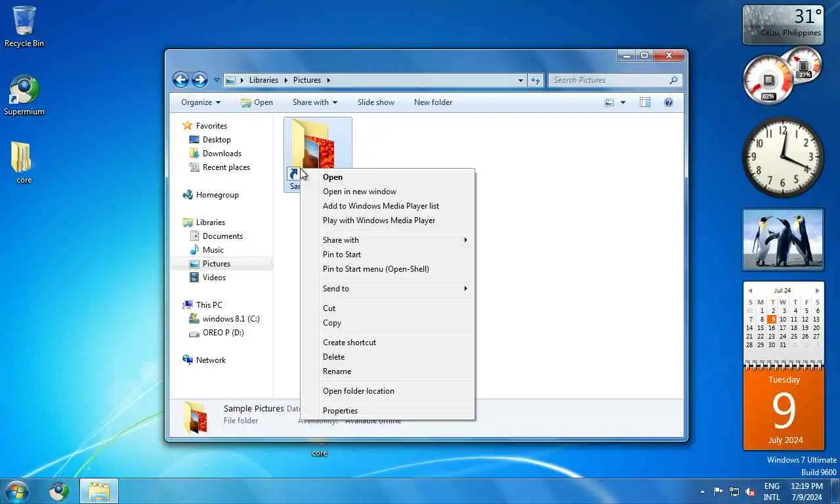Click the Explorer Forward arrow button
This screenshot has width=840, height=504.
pyautogui.click(x=199, y=80)
